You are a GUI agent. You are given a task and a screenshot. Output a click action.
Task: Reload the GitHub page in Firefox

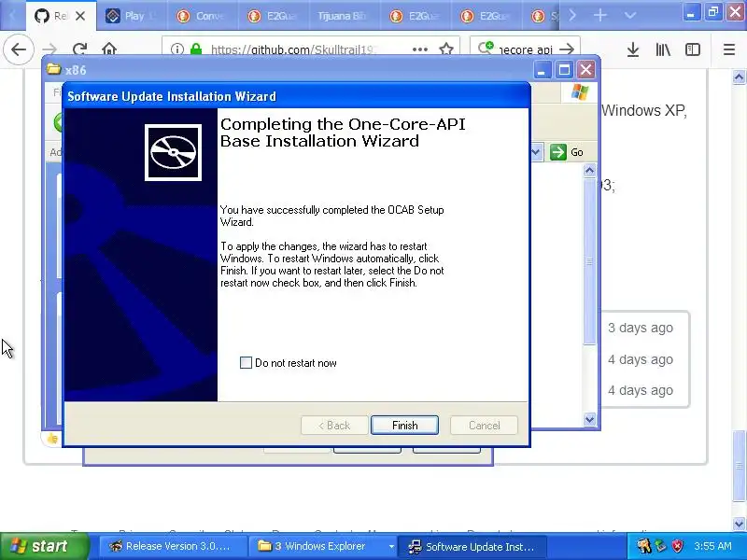pos(79,49)
